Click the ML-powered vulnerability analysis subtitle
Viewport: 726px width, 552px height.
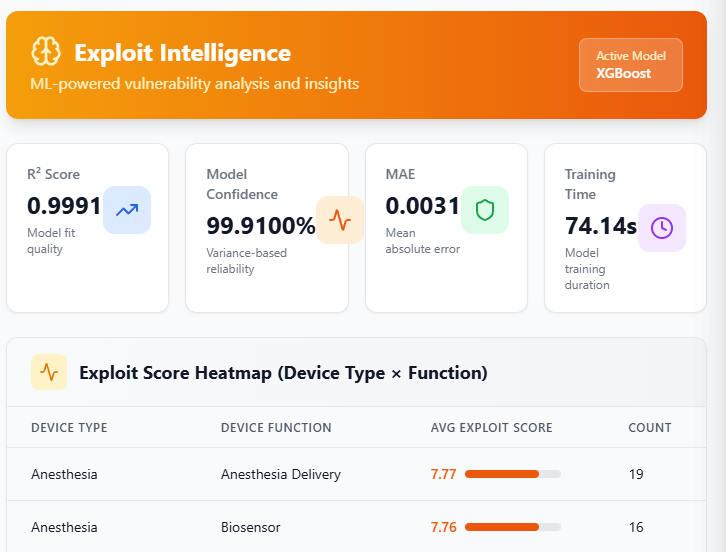[194, 84]
